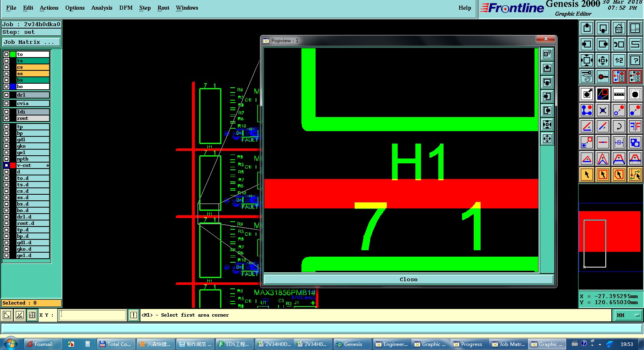Screen dimensions: 644x350
Task: Open the DFM menu
Action: coord(126,8)
